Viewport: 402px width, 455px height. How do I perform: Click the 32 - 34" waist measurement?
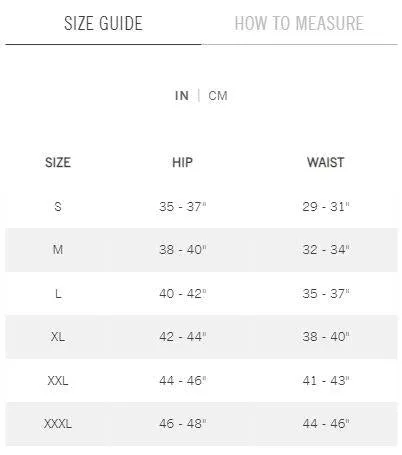pyautogui.click(x=326, y=250)
